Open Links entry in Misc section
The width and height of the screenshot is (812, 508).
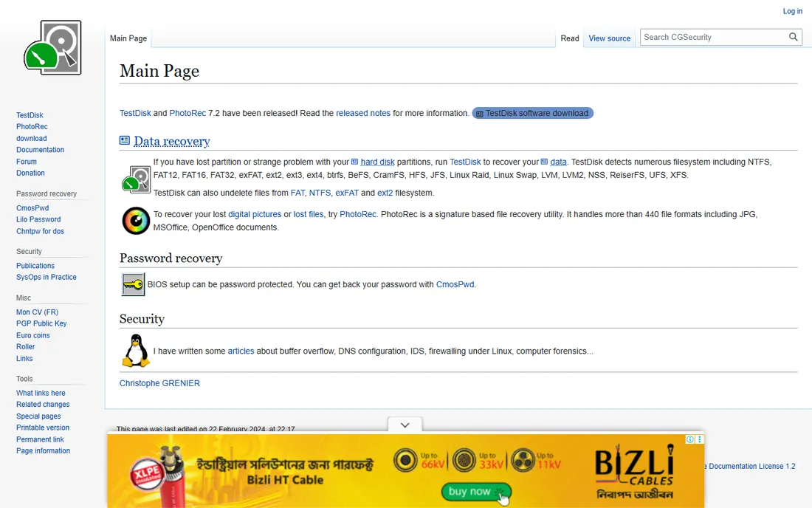click(x=24, y=358)
